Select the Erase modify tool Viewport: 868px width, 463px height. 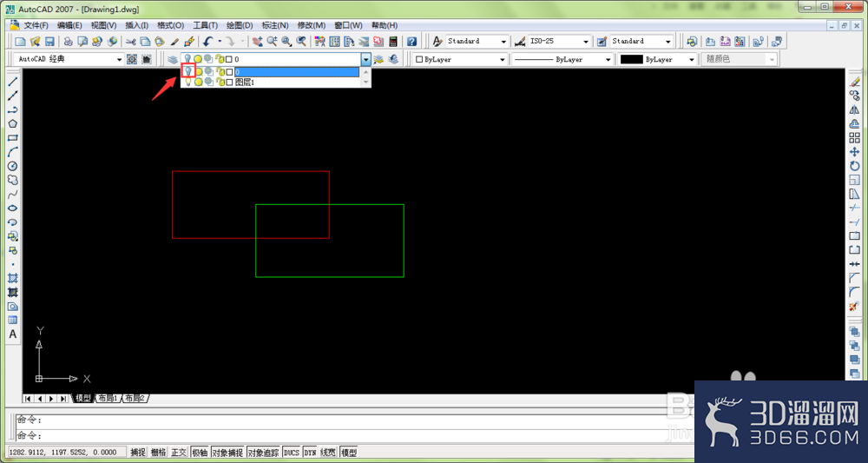854,82
